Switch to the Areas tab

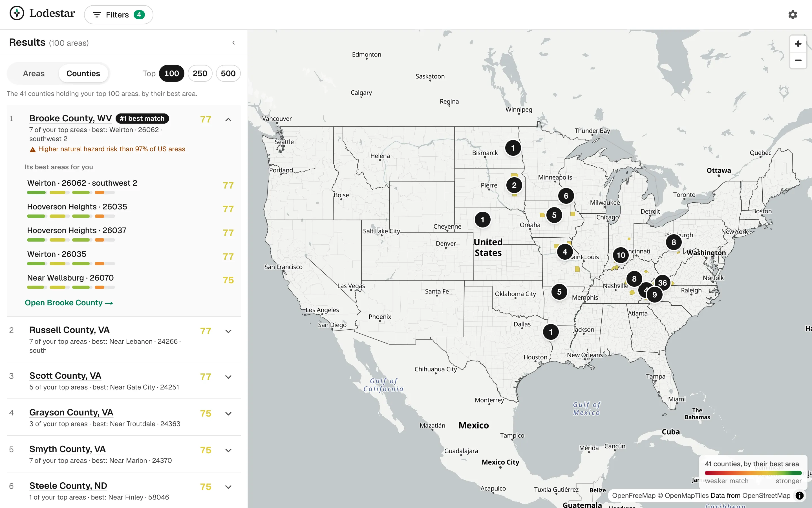(34, 73)
